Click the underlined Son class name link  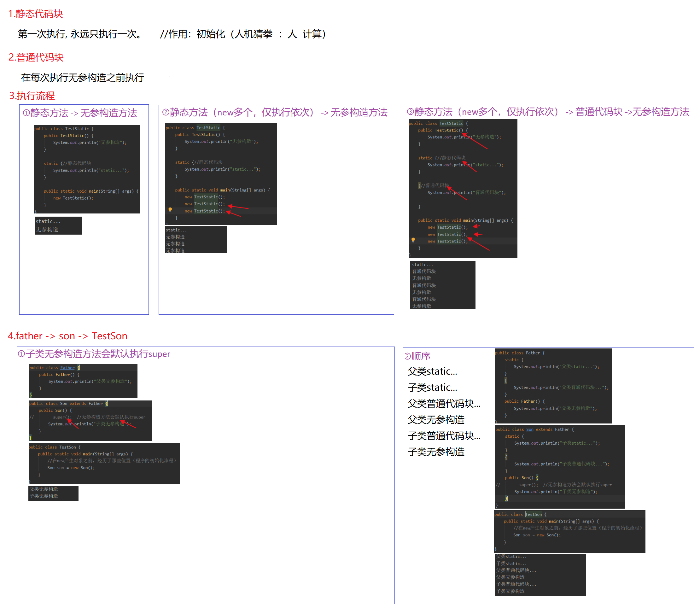[x=530, y=429]
